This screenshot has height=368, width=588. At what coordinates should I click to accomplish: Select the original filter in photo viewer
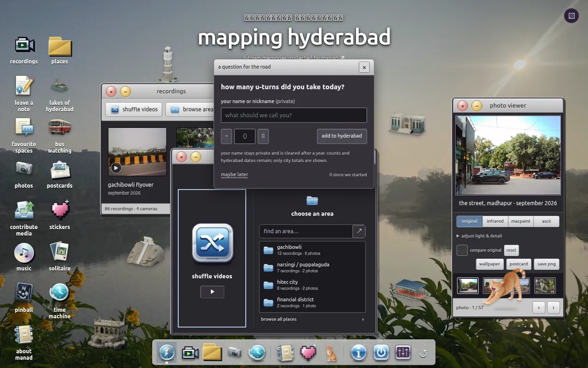pos(469,221)
